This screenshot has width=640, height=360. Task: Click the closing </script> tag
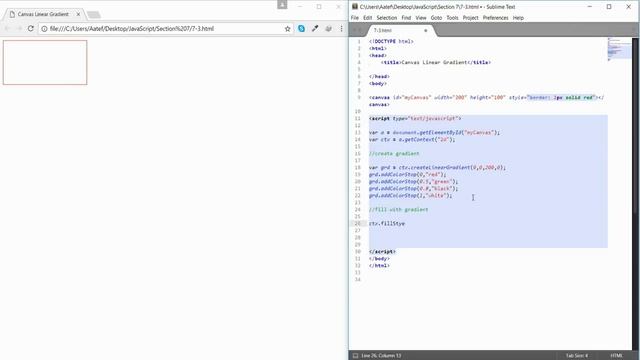pos(382,251)
